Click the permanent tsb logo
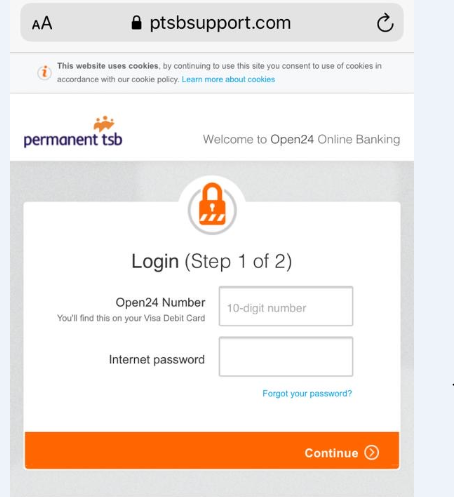 pos(73,132)
